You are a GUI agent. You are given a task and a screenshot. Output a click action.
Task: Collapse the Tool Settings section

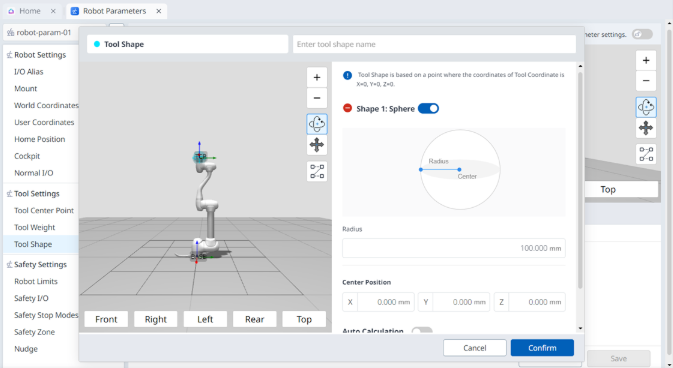point(33,194)
